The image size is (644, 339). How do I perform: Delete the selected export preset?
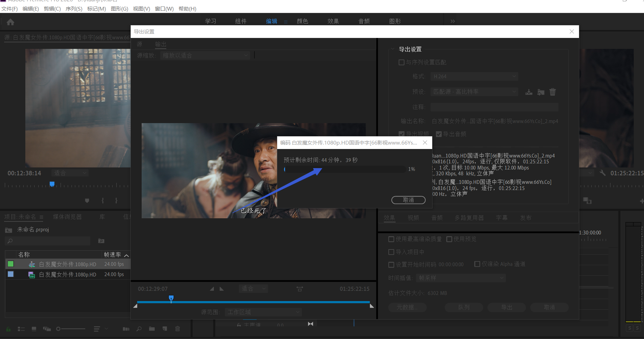click(553, 92)
